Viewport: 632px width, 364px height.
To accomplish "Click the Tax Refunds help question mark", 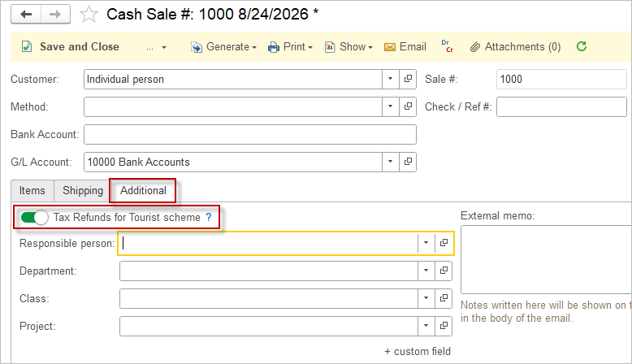I will tap(209, 217).
